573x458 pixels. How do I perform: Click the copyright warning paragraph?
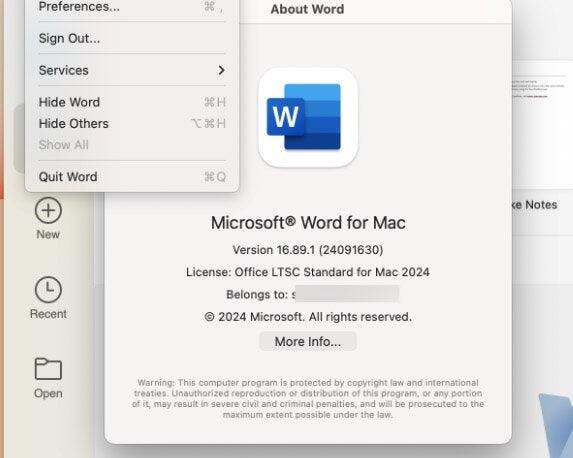tap(308, 399)
